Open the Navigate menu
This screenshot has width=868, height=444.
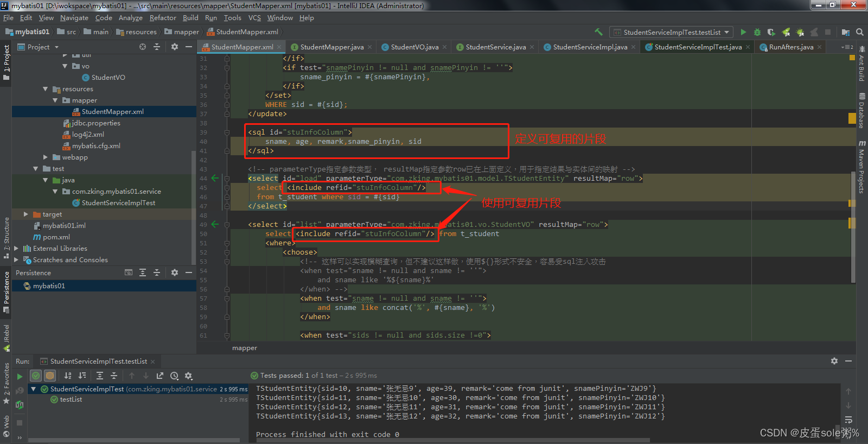click(74, 17)
